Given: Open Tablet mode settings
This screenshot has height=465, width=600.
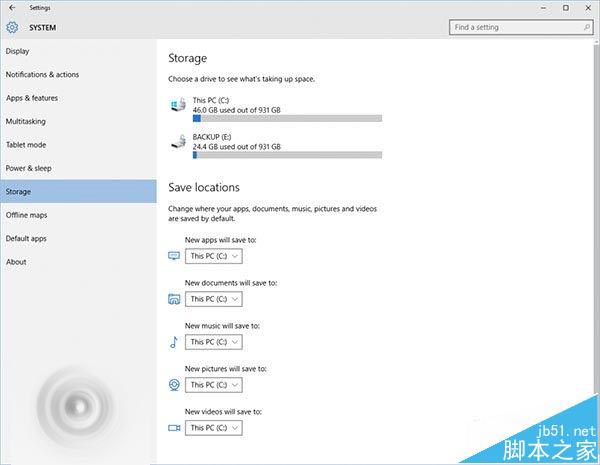Looking at the screenshot, I should pyautogui.click(x=78, y=145).
